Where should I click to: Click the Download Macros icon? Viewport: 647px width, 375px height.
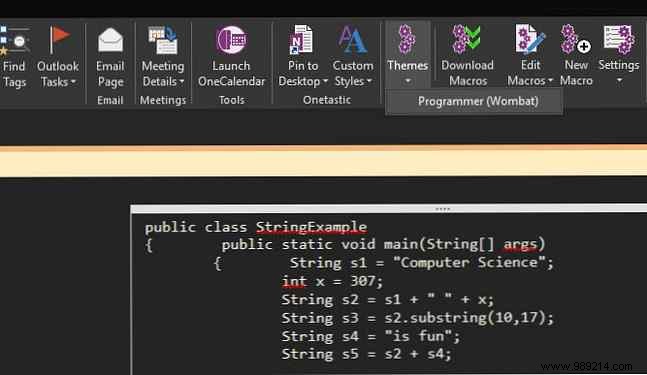pos(466,39)
